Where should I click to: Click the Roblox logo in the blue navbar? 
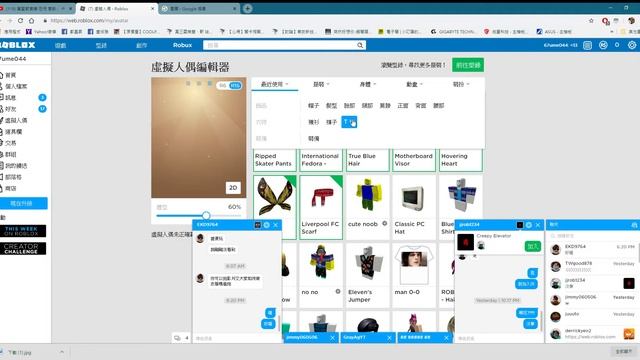[17, 45]
